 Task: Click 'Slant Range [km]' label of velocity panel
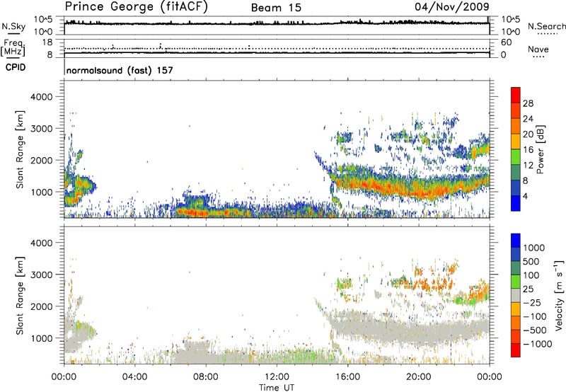pyautogui.click(x=21, y=295)
